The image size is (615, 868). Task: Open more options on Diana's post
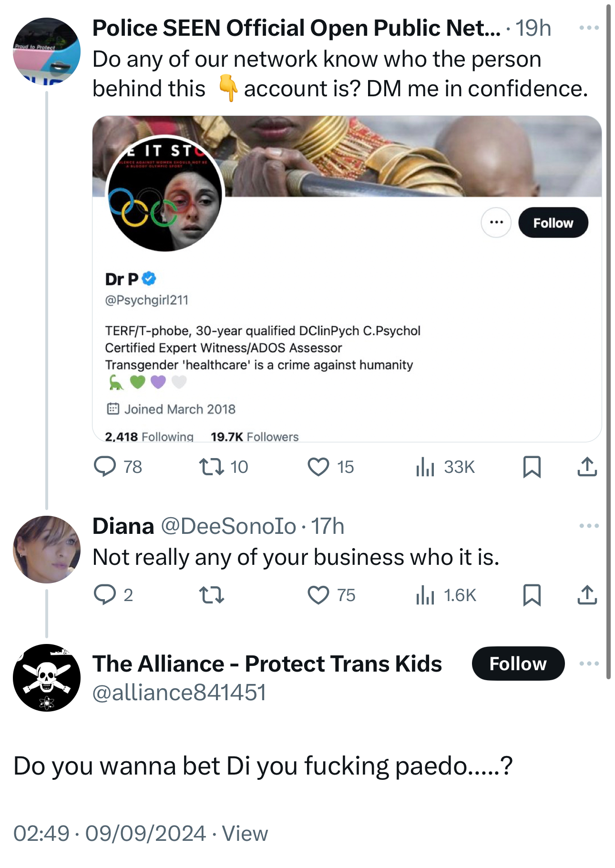pos(589,526)
